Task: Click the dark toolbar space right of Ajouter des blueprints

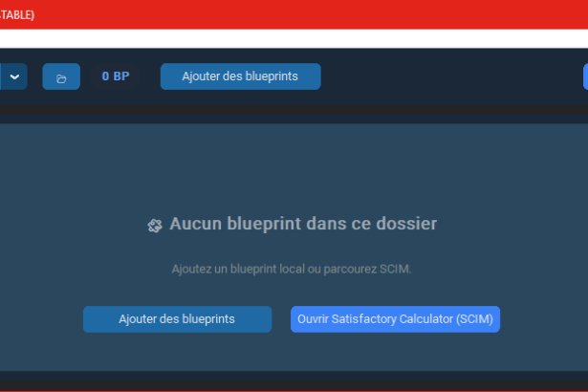Action: (x=449, y=76)
